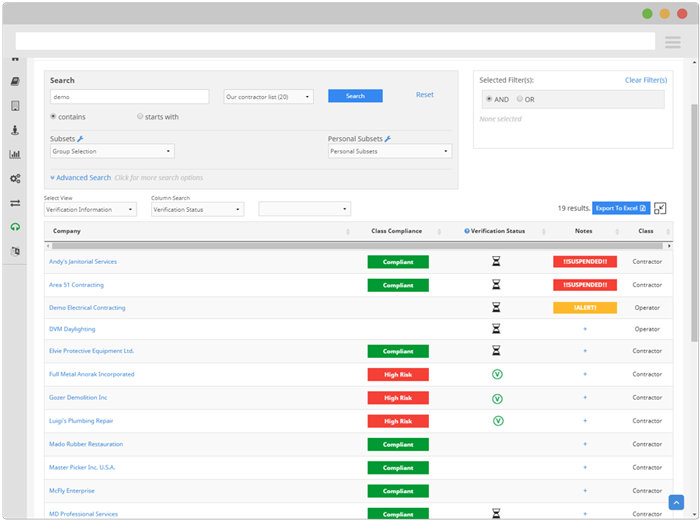Open the "Our contractor list (20)" dropdown
This screenshot has height=520, width=700.
(x=268, y=97)
